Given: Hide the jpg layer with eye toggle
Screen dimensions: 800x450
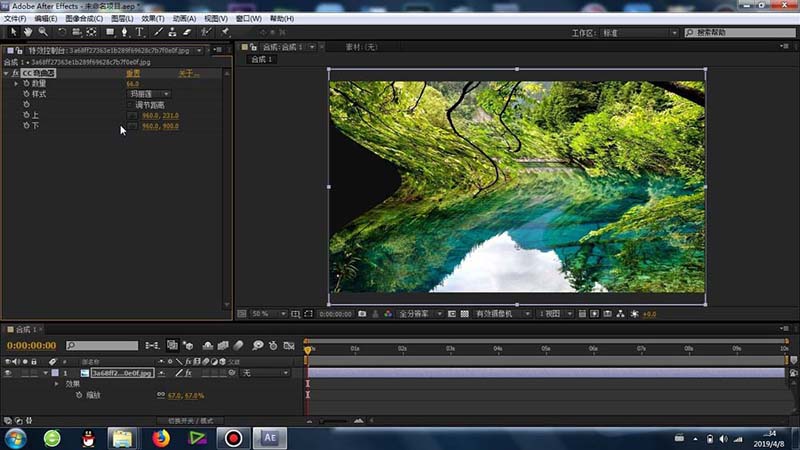Looking at the screenshot, I should point(8,373).
